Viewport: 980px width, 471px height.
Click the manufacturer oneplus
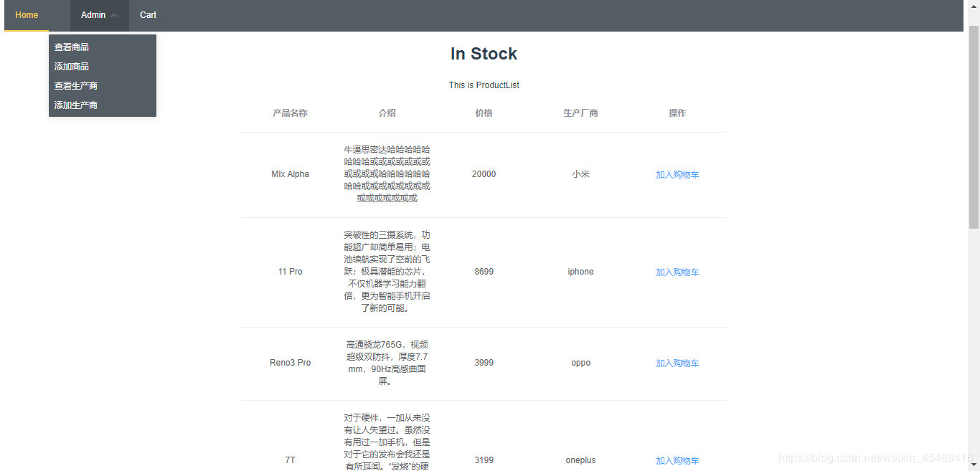click(580, 460)
